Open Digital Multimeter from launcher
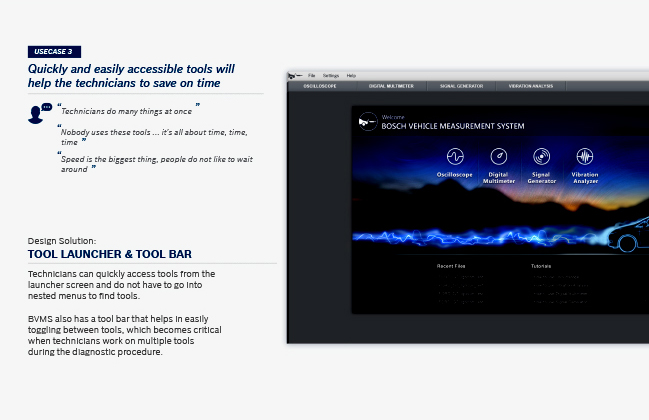Image resolution: width=649 pixels, height=420 pixels. (498, 157)
